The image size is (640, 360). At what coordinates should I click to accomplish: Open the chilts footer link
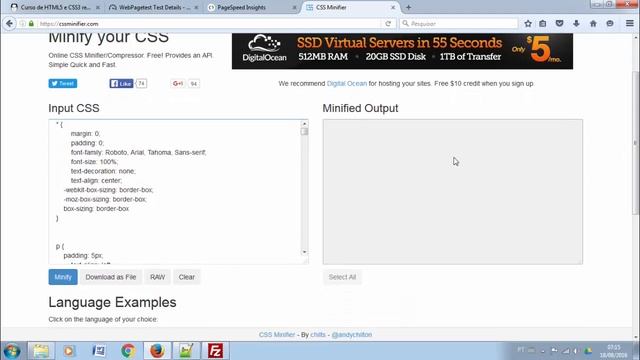pyautogui.click(x=318, y=334)
